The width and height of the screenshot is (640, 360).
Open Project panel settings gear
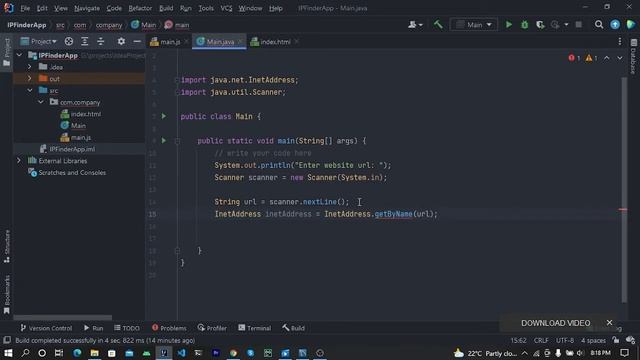121,41
